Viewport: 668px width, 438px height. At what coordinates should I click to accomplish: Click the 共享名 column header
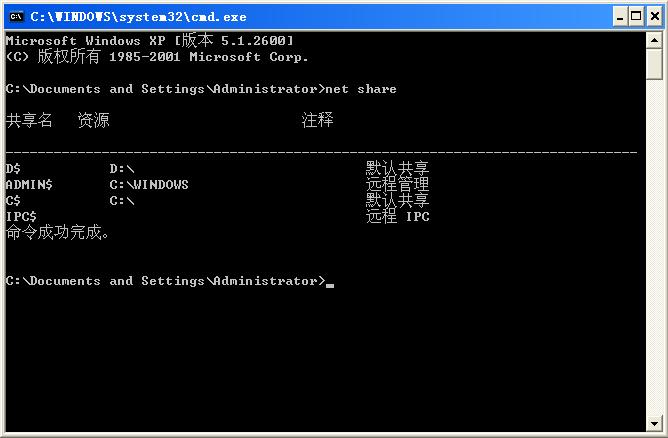(x=29, y=120)
